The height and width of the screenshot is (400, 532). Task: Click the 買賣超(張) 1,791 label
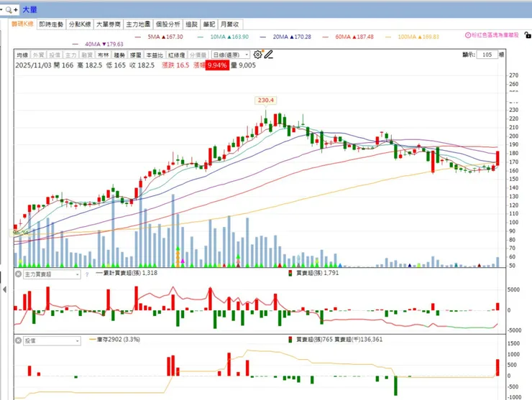[x=314, y=273]
